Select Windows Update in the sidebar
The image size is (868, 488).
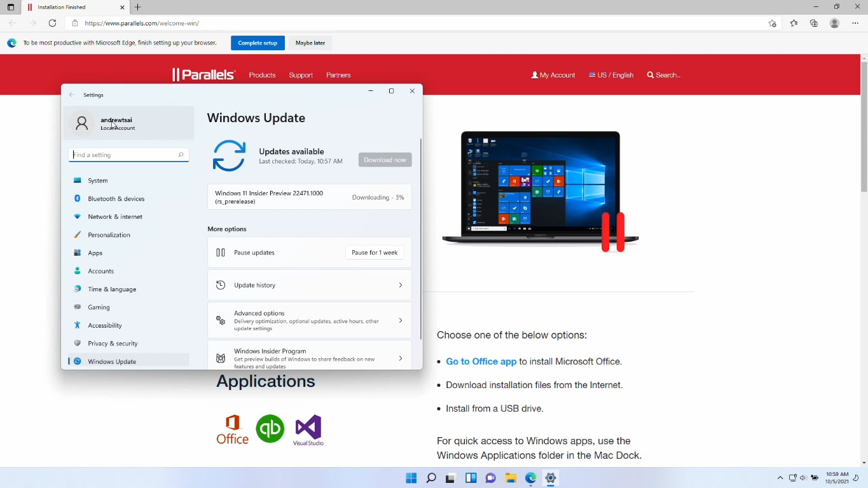(128, 361)
